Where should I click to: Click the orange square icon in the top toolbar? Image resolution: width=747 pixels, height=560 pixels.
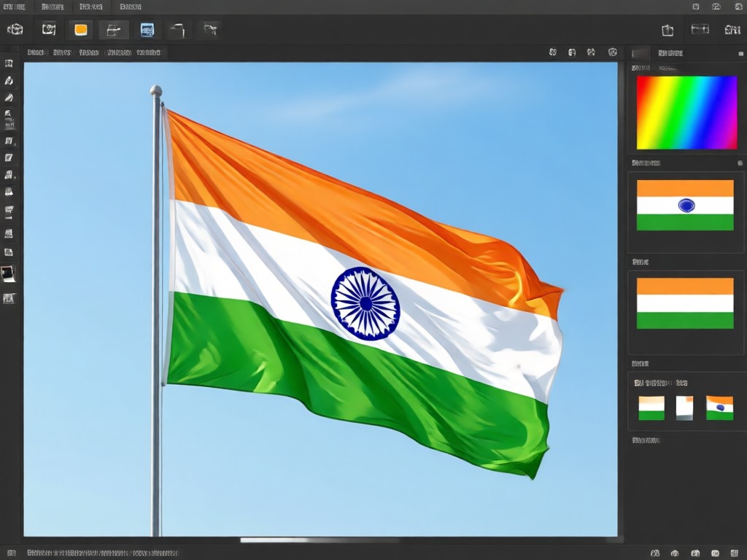pos(81,29)
